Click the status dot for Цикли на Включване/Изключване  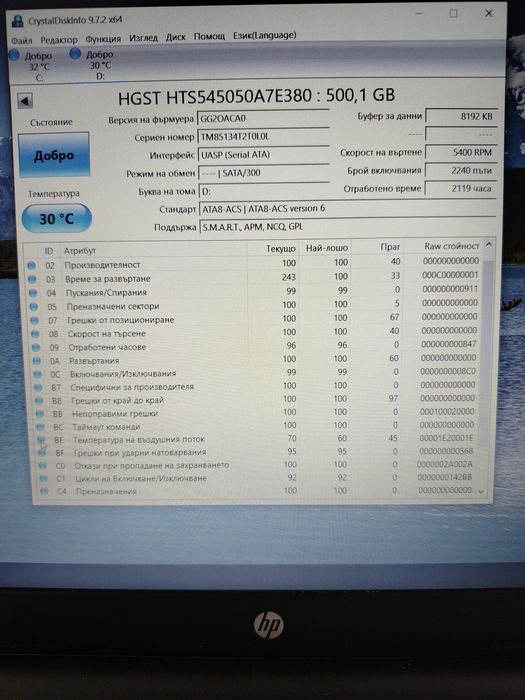tap(43, 479)
